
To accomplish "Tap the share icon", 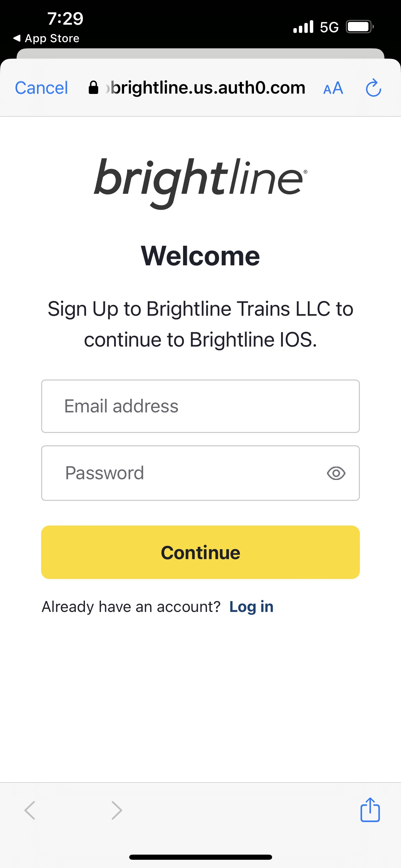I will (370, 810).
